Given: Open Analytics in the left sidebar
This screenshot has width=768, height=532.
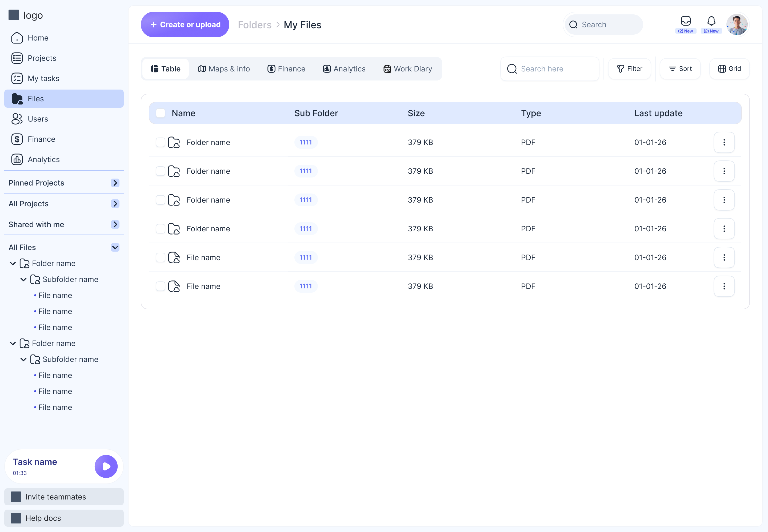Looking at the screenshot, I should coord(64,159).
